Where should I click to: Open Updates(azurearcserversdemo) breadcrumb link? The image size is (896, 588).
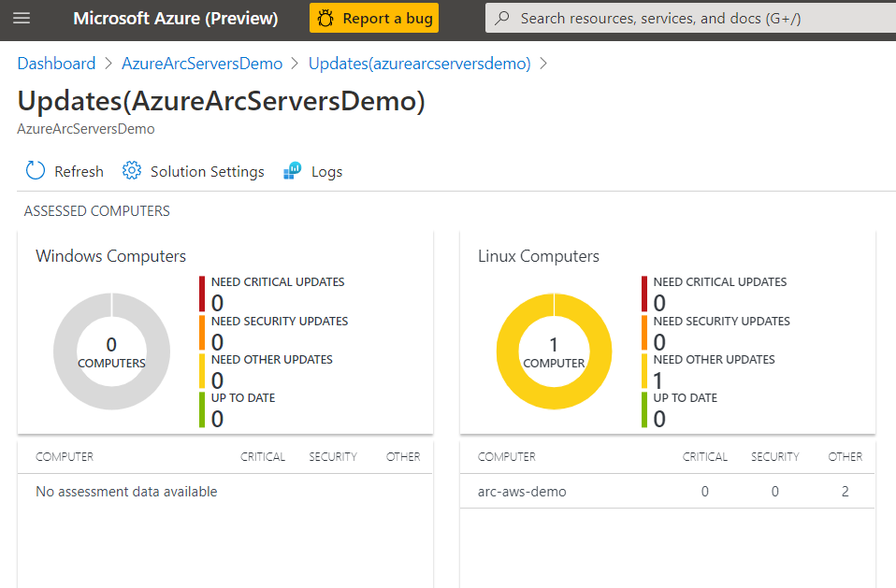tap(419, 64)
